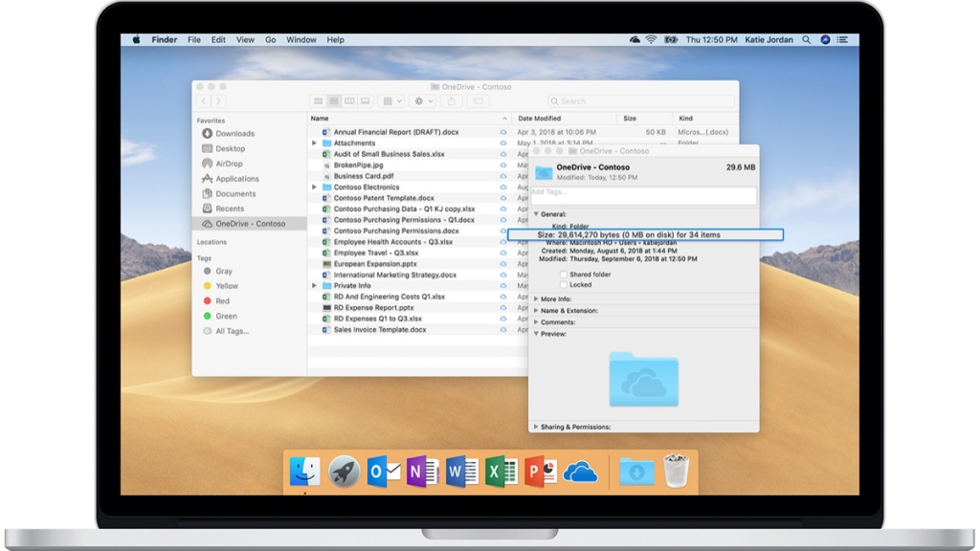Open PowerPoint from the Dock
This screenshot has height=551, width=980.
[x=541, y=471]
